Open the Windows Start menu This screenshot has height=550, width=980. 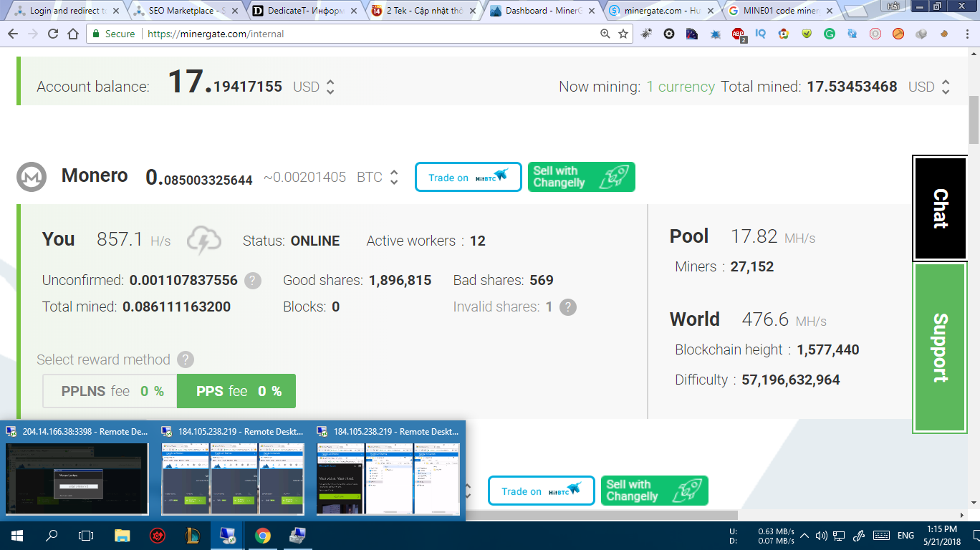pyautogui.click(x=16, y=535)
